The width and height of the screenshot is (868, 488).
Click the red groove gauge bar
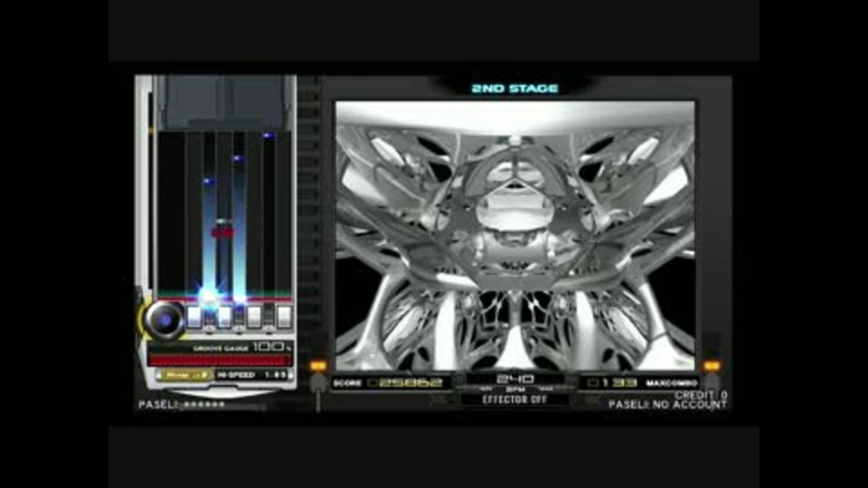[220, 361]
